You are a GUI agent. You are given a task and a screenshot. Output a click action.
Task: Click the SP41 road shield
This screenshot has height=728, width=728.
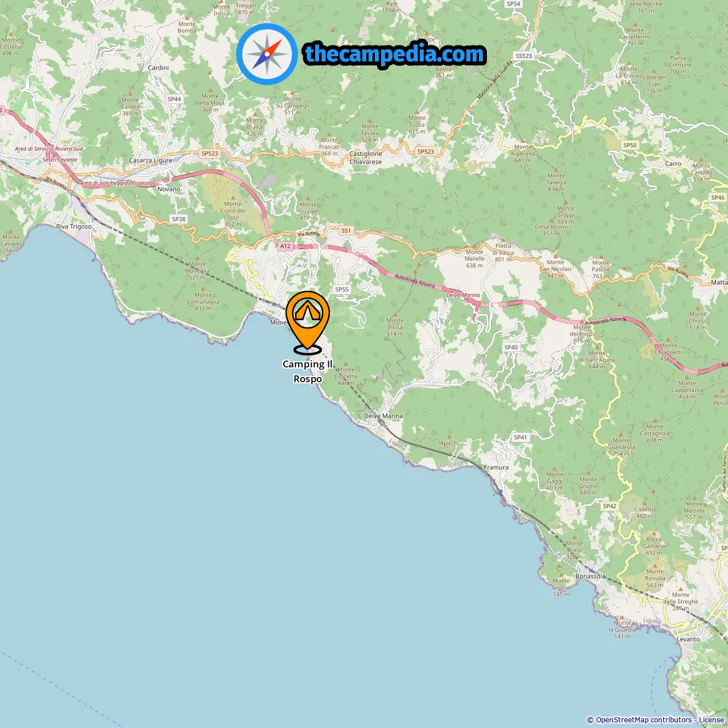[x=520, y=437]
